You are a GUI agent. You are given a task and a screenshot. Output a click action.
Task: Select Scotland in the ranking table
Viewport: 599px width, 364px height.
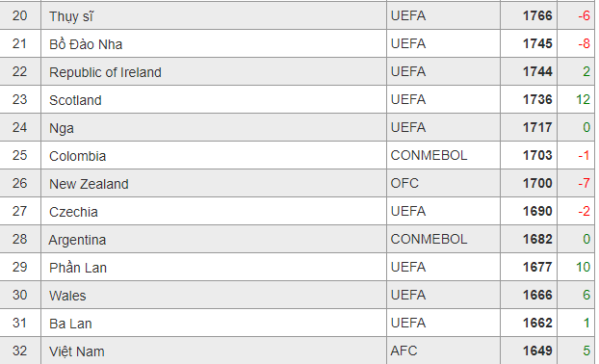pyautogui.click(x=75, y=100)
